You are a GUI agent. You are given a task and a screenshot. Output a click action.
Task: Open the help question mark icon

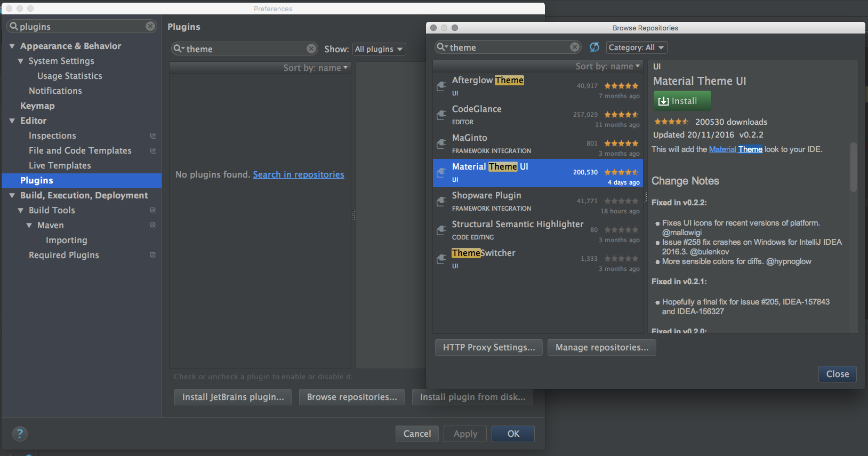click(x=20, y=434)
